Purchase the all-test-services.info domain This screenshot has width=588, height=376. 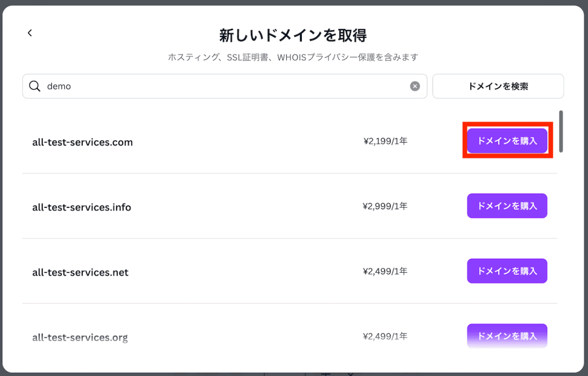click(507, 206)
